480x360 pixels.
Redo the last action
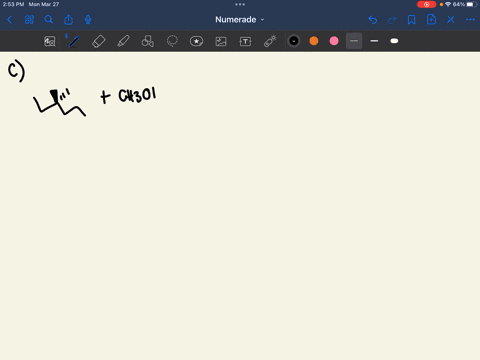(392, 20)
